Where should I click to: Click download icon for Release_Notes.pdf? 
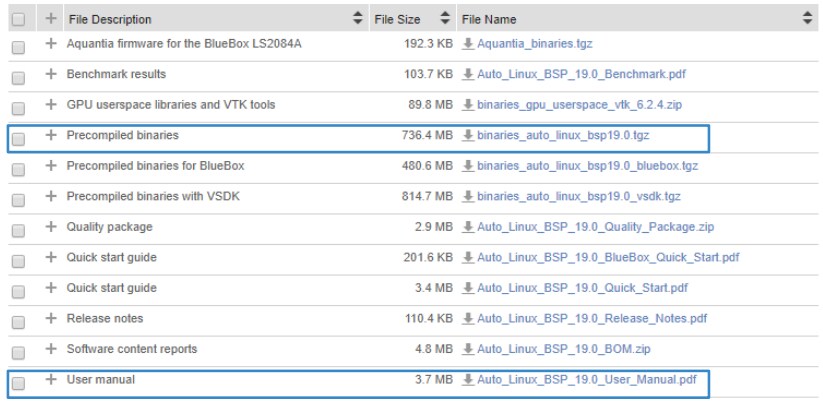pos(467,318)
